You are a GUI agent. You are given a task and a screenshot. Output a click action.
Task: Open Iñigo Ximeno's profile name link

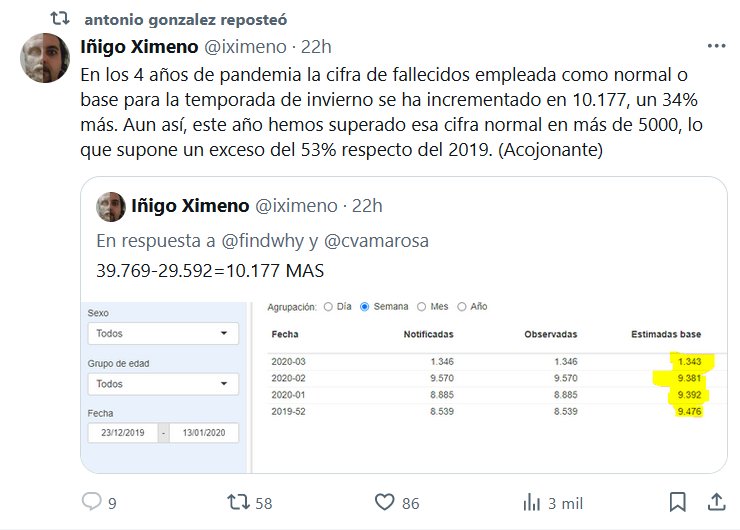tap(139, 46)
